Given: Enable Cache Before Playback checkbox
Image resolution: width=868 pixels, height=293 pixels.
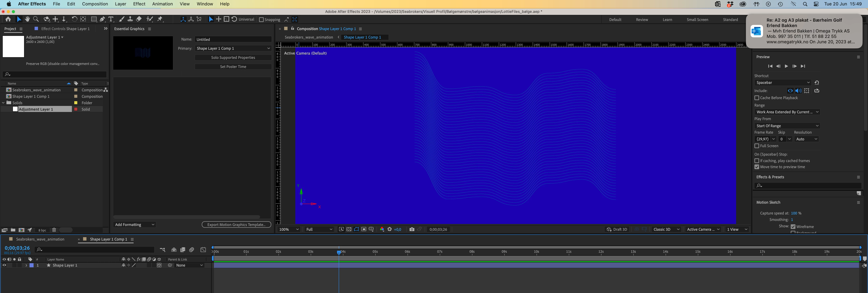Looking at the screenshot, I should point(757,98).
